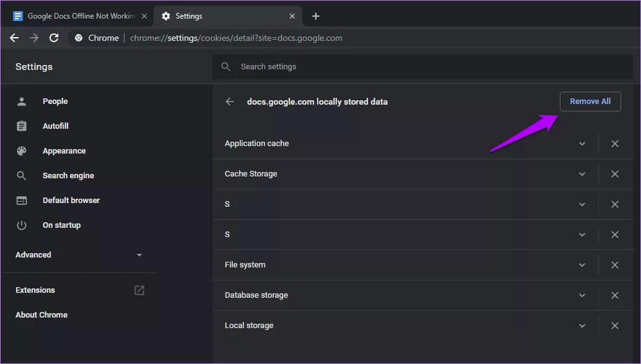Screen dimensions: 641x364
Task: Open the About Chrome page
Action: point(41,315)
